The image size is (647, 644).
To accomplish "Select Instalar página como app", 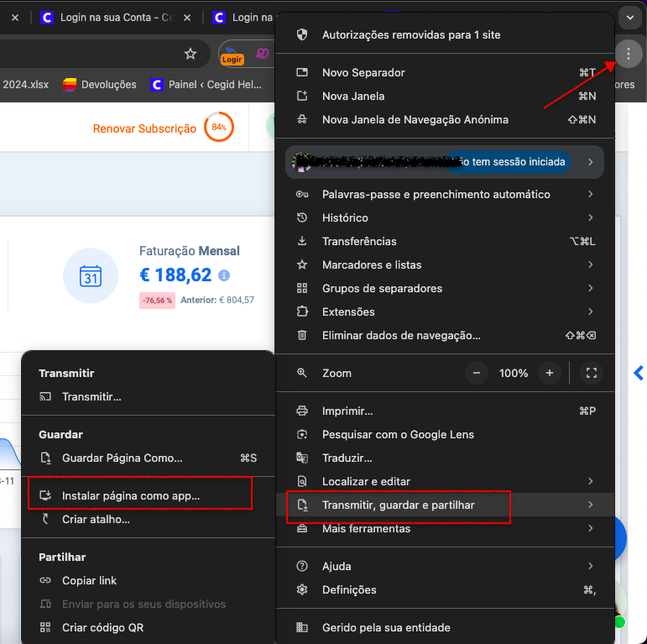I will [131, 496].
